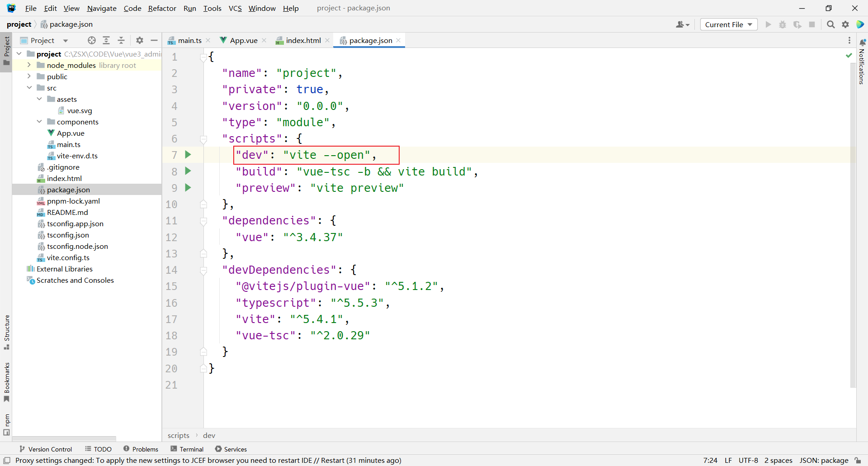The width and height of the screenshot is (868, 466).
Task: Click the LF line separator widget
Action: pyautogui.click(x=728, y=460)
